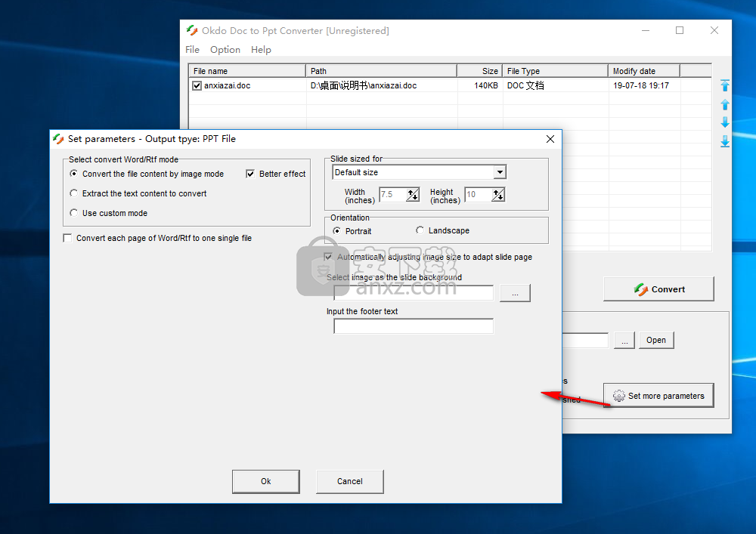Click the Width inches spinner arrows
Viewport: 756px width, 534px height.
[413, 195]
